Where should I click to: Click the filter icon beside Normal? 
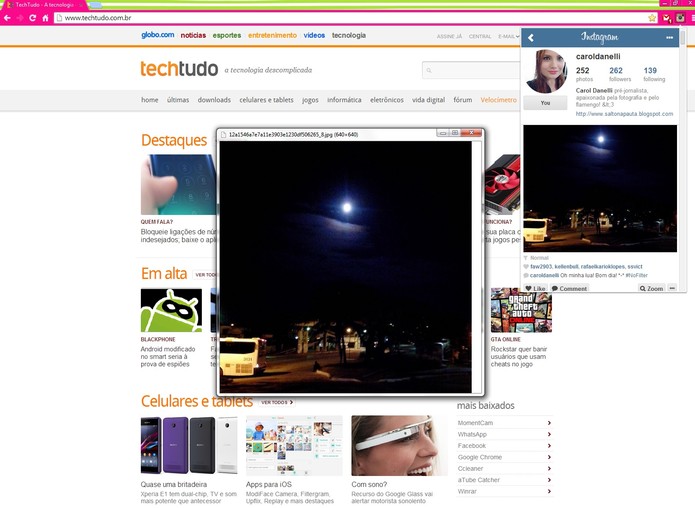526,258
